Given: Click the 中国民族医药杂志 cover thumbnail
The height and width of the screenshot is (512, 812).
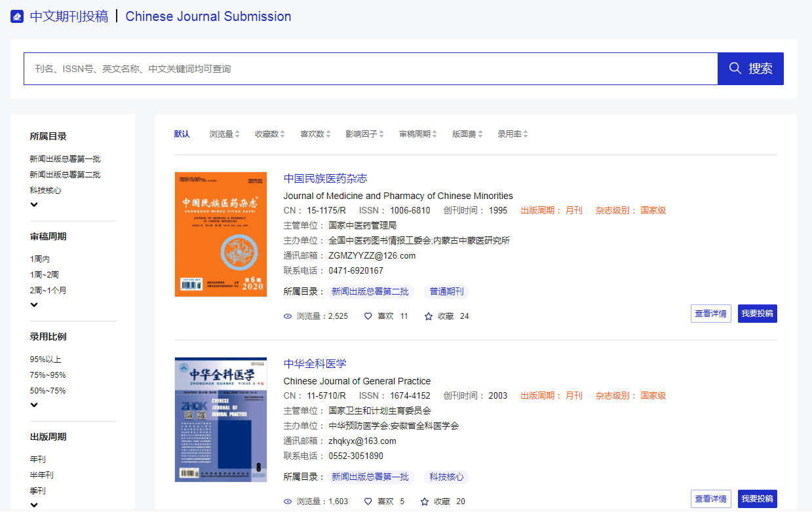Looking at the screenshot, I should [221, 234].
